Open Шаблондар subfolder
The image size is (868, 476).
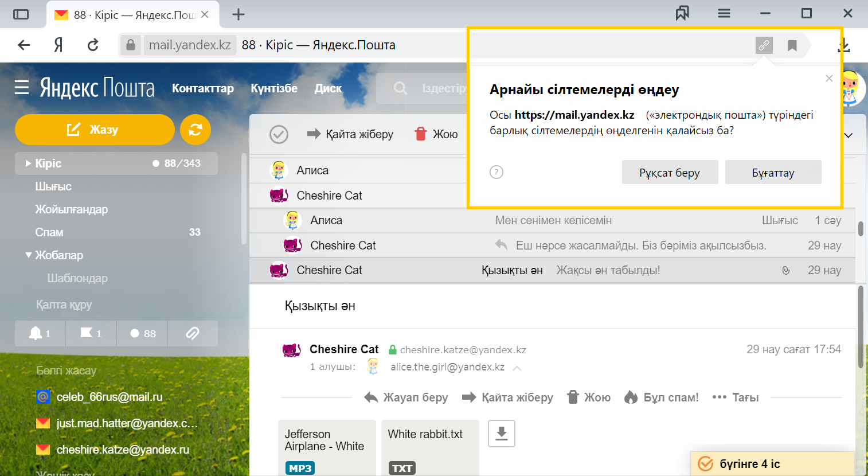(x=77, y=278)
